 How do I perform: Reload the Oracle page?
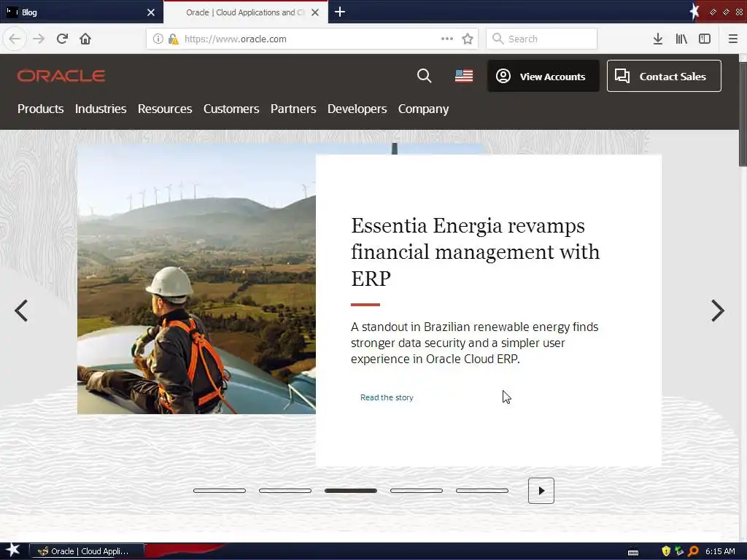tap(62, 39)
